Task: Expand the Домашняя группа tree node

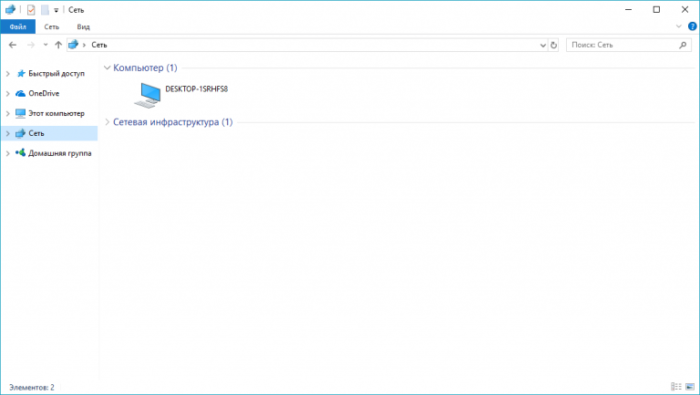Action: pos(8,153)
